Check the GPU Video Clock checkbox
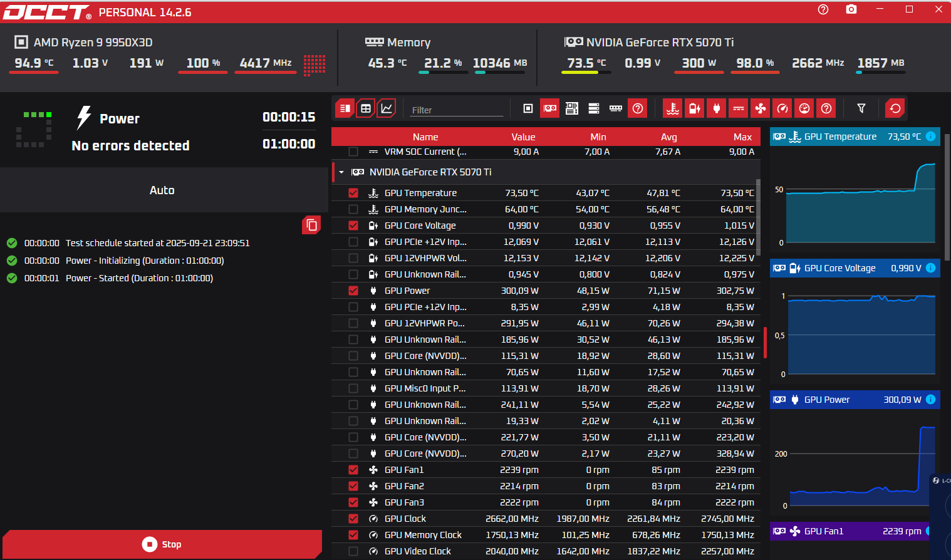 [353, 551]
